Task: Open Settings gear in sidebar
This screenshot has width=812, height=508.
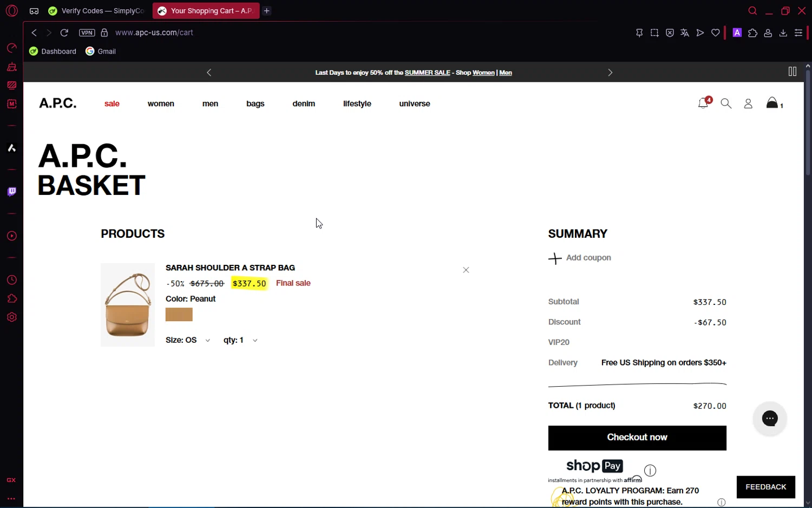Action: 11,317
